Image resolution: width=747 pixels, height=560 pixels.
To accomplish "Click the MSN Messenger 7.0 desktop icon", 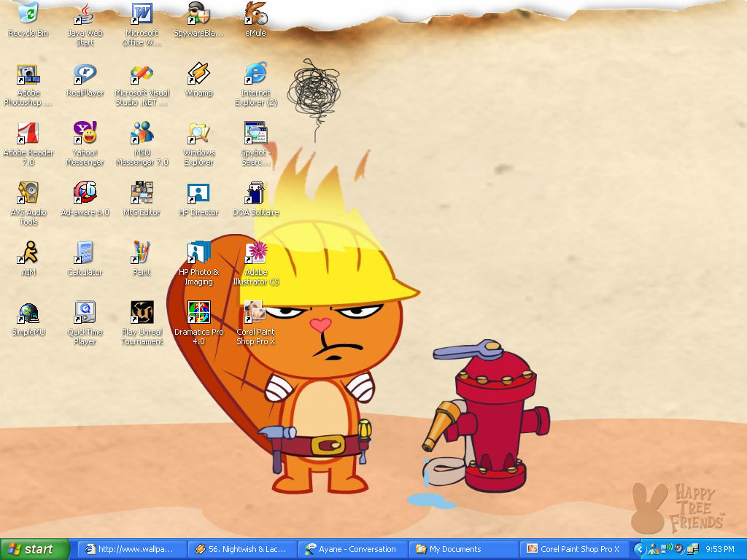I will pos(142,144).
